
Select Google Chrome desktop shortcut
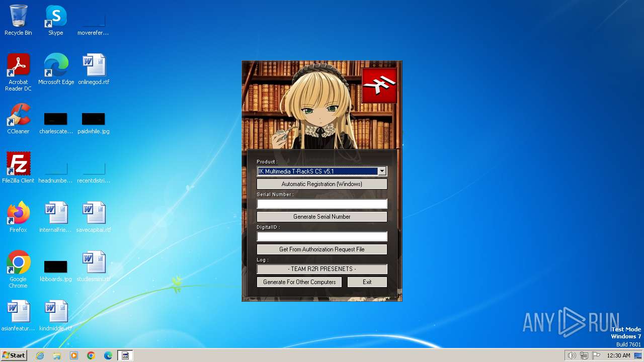(18, 269)
